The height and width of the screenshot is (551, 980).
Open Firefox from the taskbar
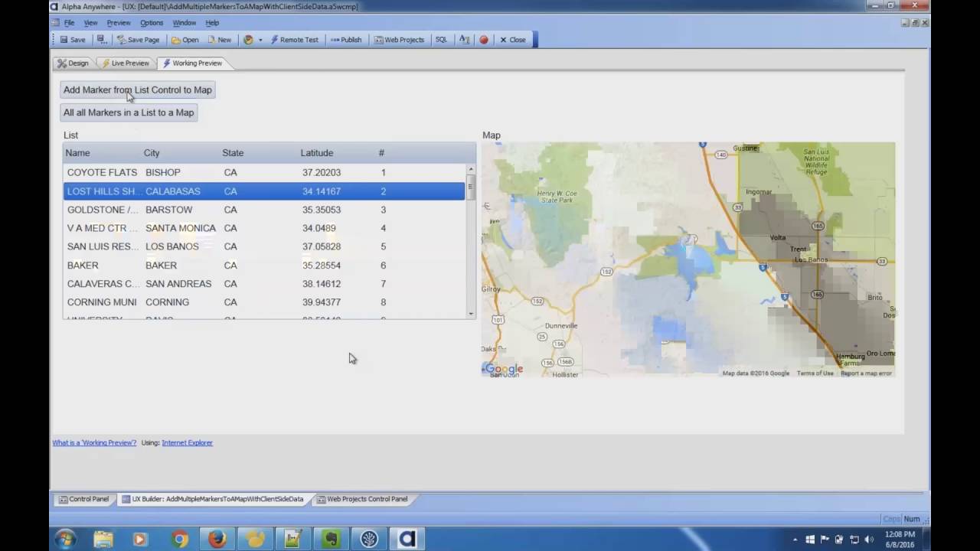pos(217,539)
